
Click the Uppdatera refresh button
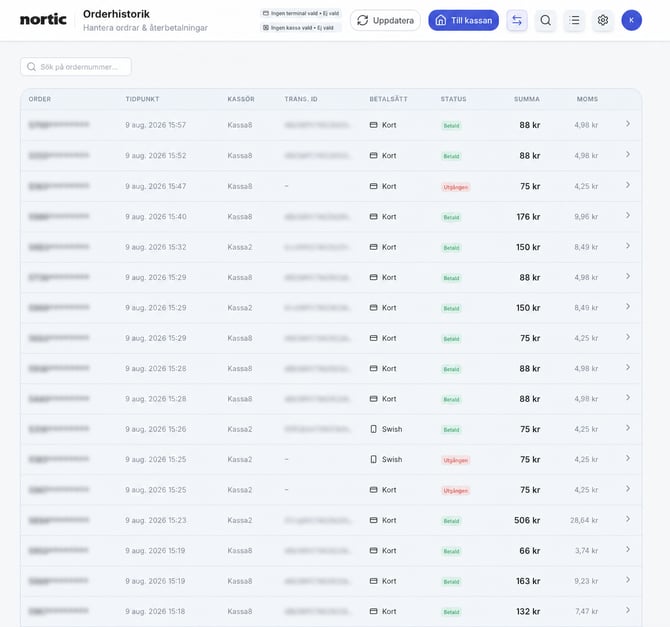coord(385,20)
